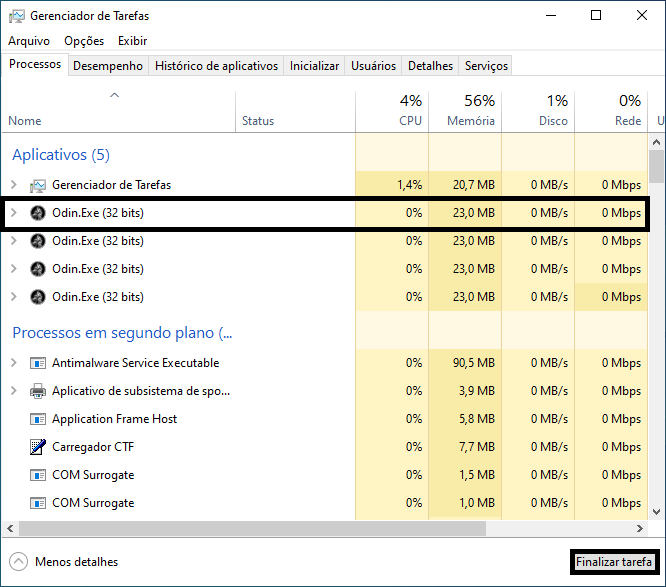666x587 pixels.
Task: Sort by the Disco column header
Action: coord(538,111)
